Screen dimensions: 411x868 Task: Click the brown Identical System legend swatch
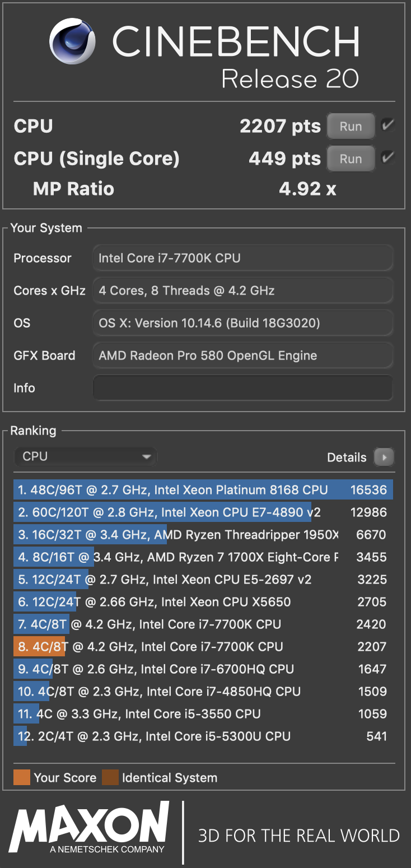[x=110, y=778]
